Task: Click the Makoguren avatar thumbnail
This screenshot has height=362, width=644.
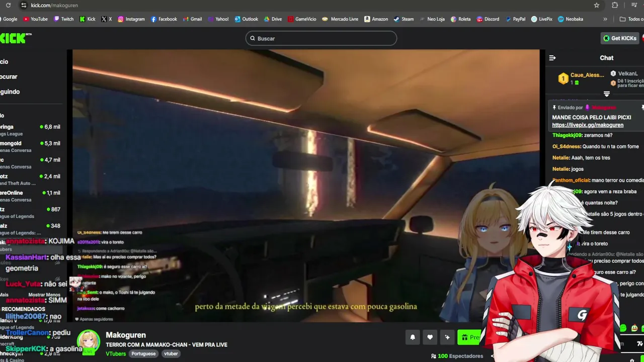Action: pyautogui.click(x=89, y=342)
